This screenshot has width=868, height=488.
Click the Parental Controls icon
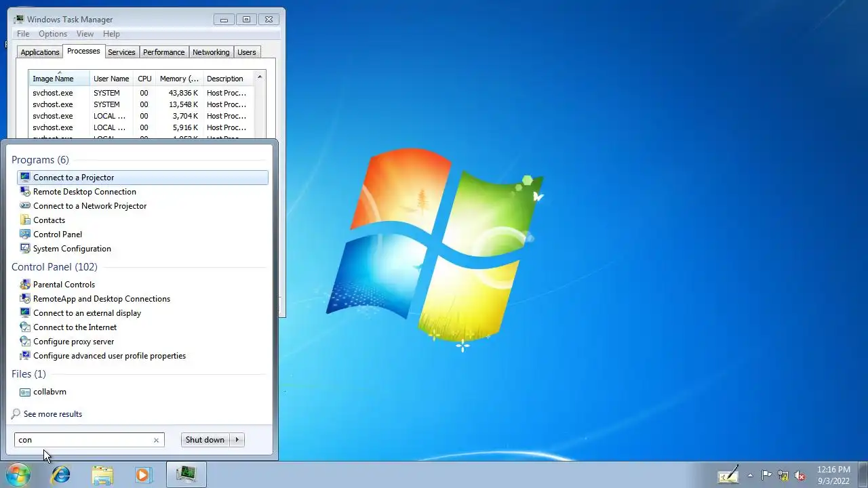click(25, 284)
